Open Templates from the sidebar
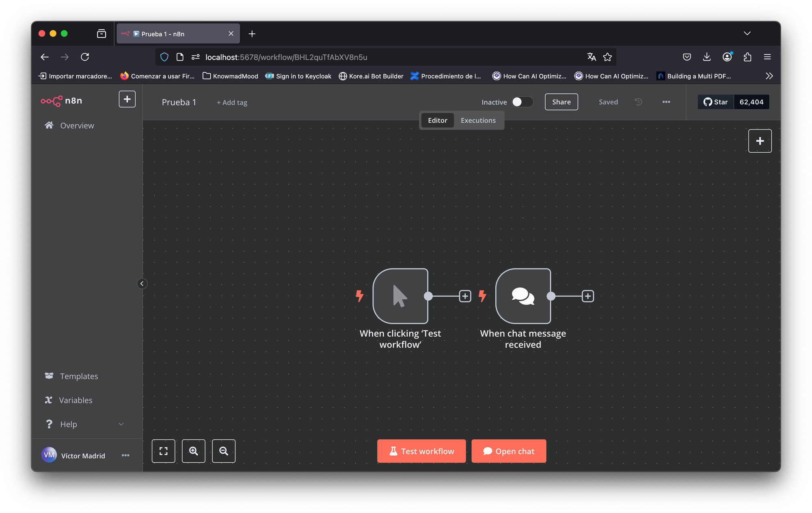 [x=79, y=376]
